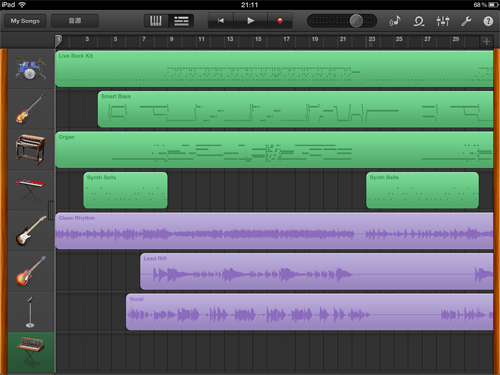Image resolution: width=500 pixels, height=375 pixels.
Task: Go to the beginning of the song
Action: (221, 21)
